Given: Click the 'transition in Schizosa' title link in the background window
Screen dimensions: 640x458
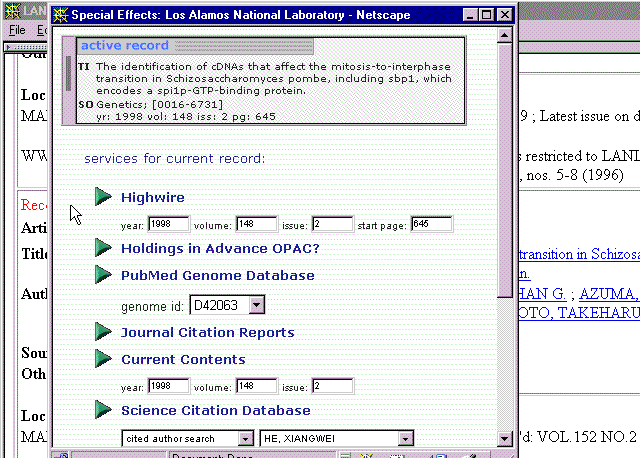Looking at the screenshot, I should coord(579,254).
